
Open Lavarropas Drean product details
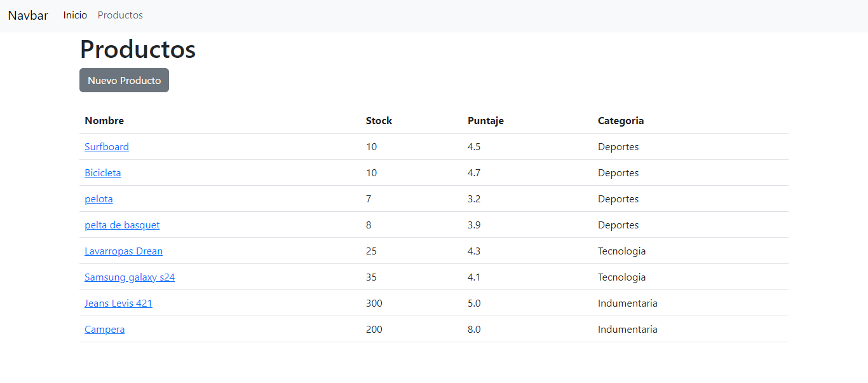[123, 251]
